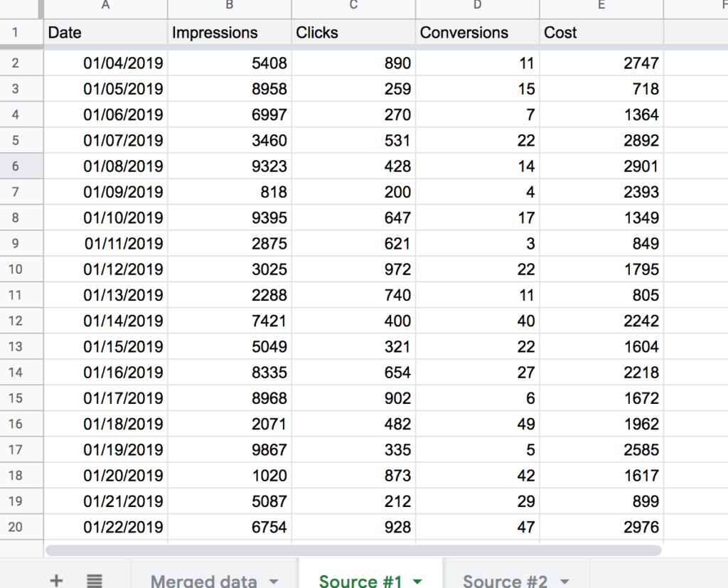Select row 6 header
The width and height of the screenshot is (728, 588).
[16, 166]
